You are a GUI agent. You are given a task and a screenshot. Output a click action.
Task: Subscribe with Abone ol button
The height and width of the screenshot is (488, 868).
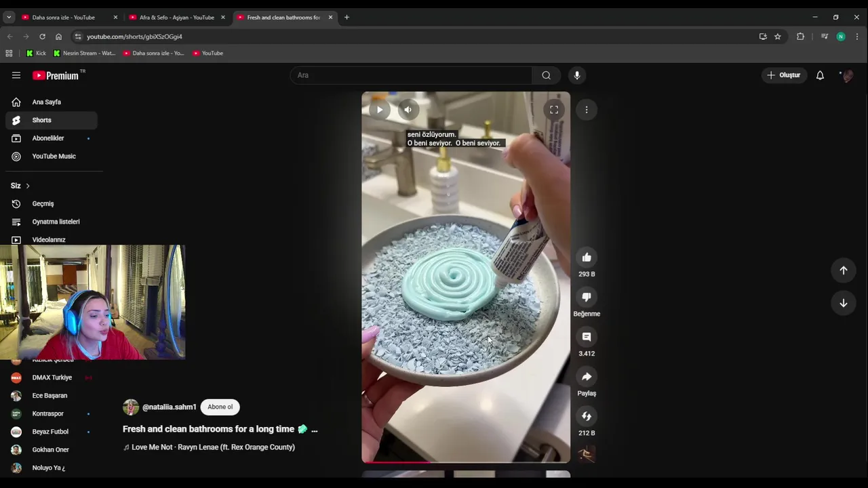click(x=220, y=407)
